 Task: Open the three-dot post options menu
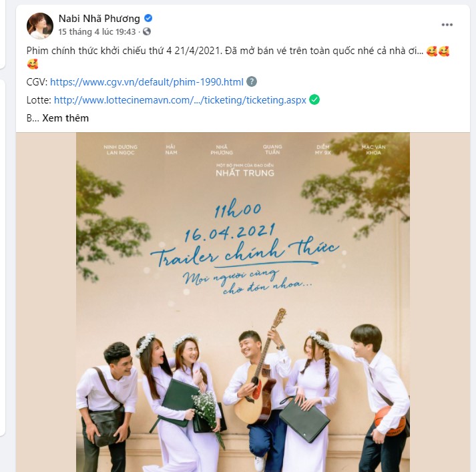pyautogui.click(x=447, y=25)
